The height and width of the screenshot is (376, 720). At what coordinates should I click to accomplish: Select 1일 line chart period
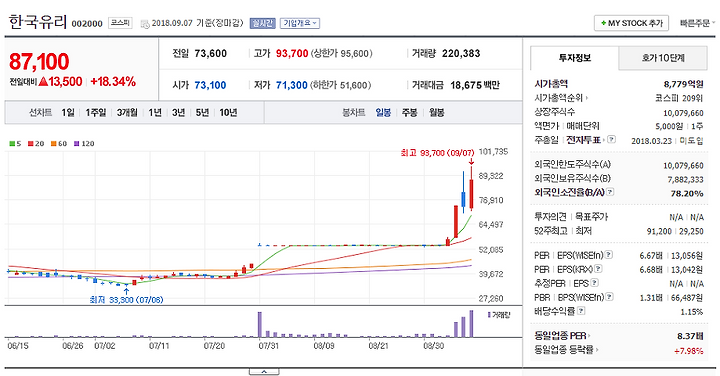click(68, 112)
